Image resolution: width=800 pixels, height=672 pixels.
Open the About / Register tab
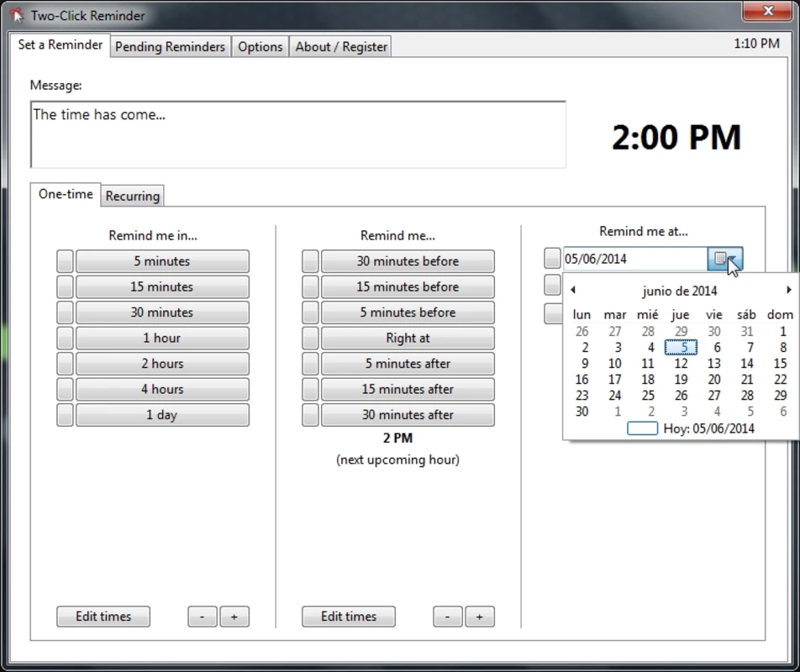click(341, 46)
